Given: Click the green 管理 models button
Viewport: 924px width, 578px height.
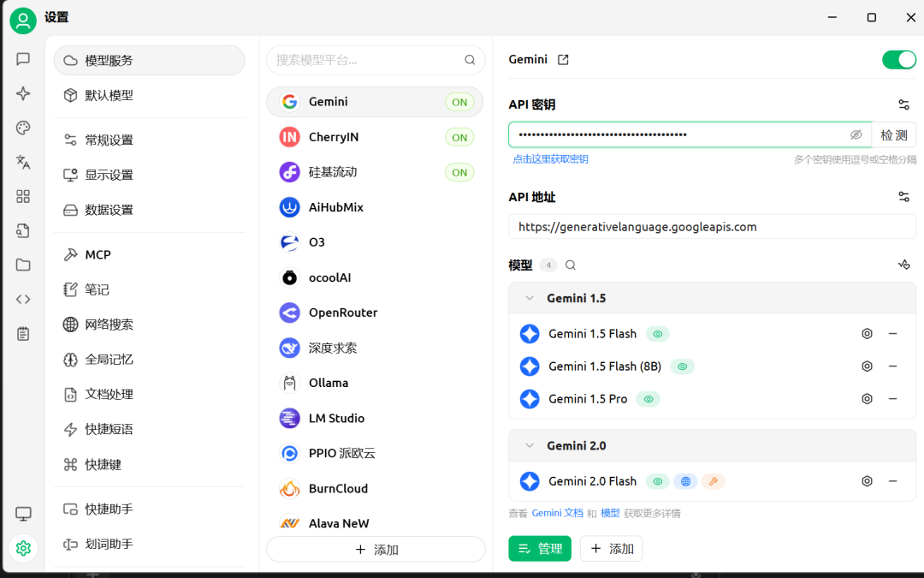Looking at the screenshot, I should [x=540, y=549].
